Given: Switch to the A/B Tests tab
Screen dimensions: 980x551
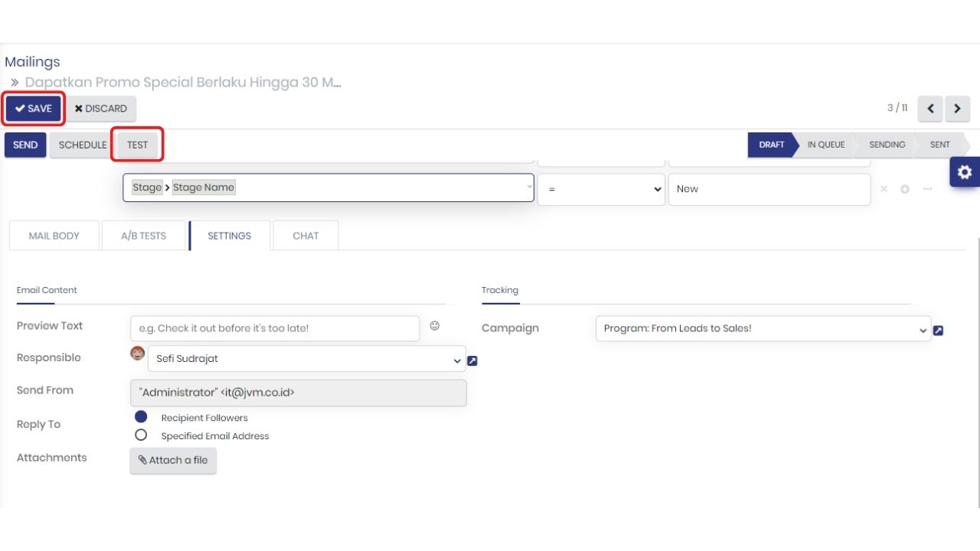Looking at the screenshot, I should [144, 236].
